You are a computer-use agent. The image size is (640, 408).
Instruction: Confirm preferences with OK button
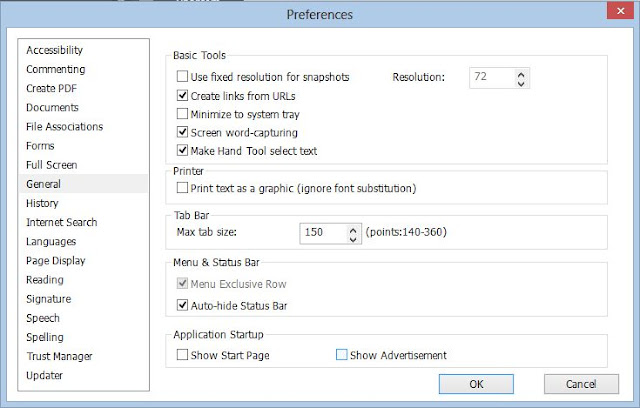point(476,384)
